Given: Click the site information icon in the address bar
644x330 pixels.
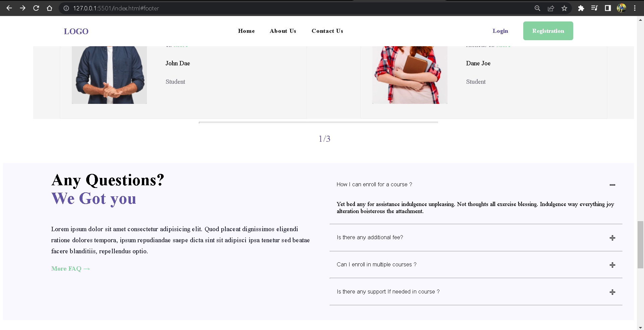Looking at the screenshot, I should click(x=66, y=8).
